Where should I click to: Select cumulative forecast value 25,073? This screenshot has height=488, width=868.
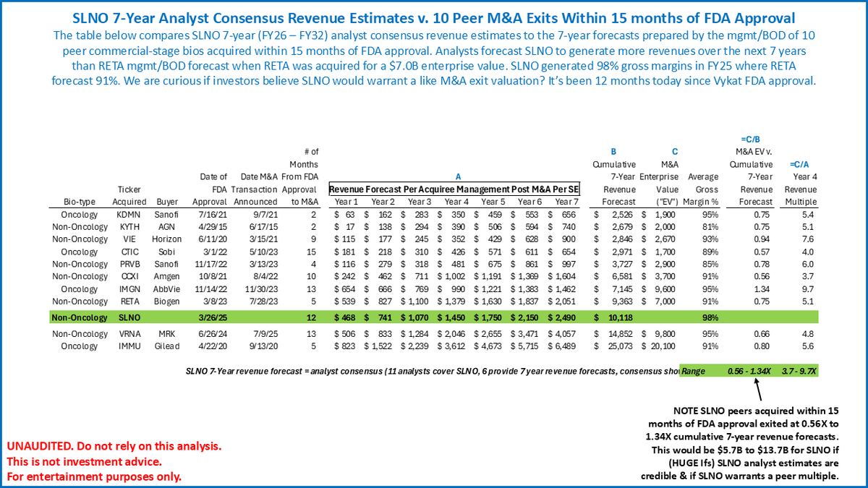coord(623,346)
